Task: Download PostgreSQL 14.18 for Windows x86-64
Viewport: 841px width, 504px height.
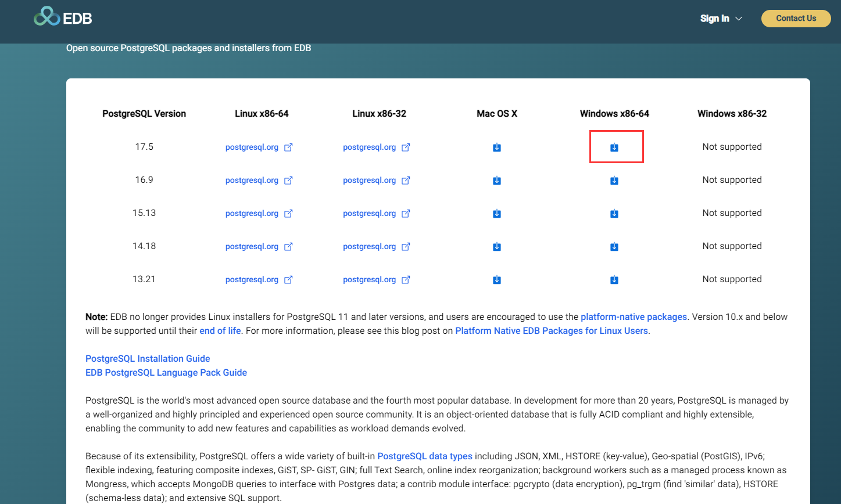Action: (614, 247)
